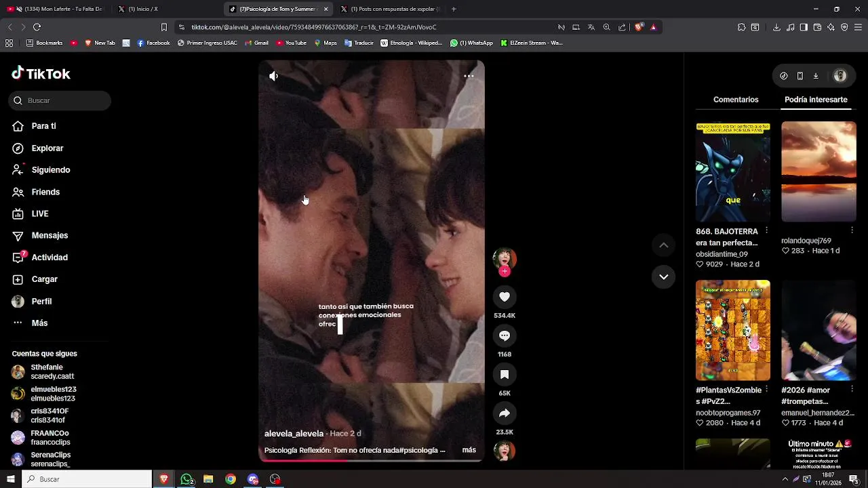Open Chrome from the Windows taskbar
The width and height of the screenshot is (868, 488).
(x=231, y=479)
